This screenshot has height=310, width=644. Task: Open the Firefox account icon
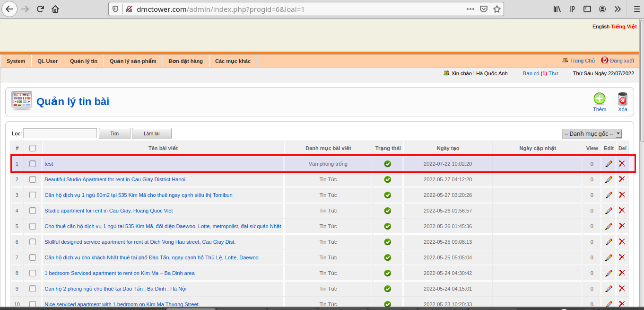602,9
